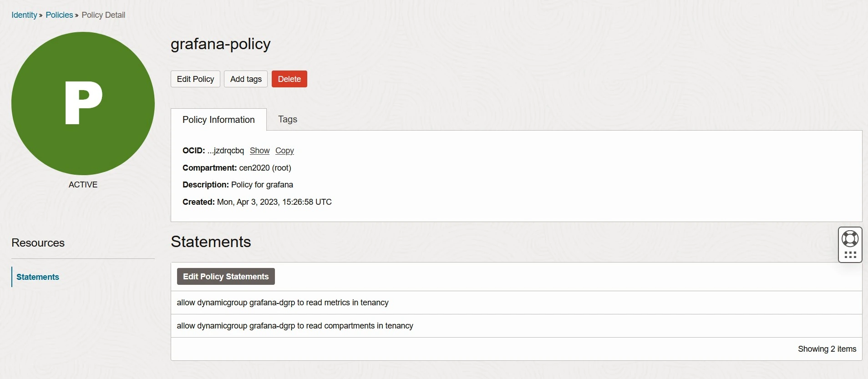Click the Edit Policy button
The image size is (868, 379).
(195, 79)
